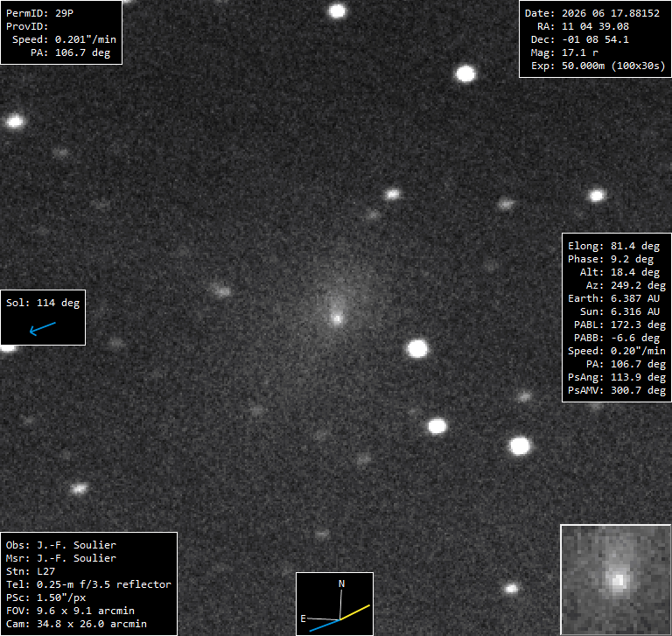Click the blue solar direction arrow
Screen dimensions: 672x636
[x=42, y=328]
